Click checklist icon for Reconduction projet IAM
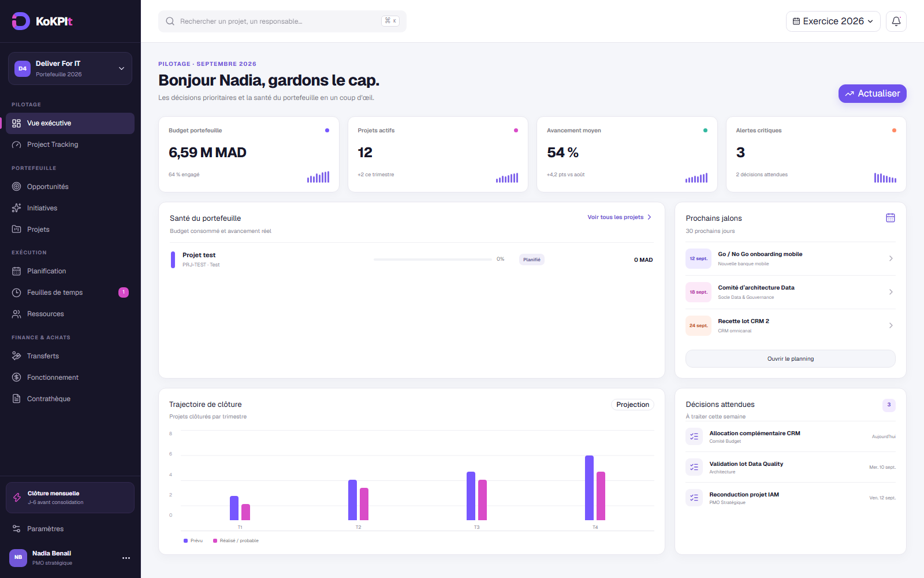This screenshot has height=578, width=924. 694,498
